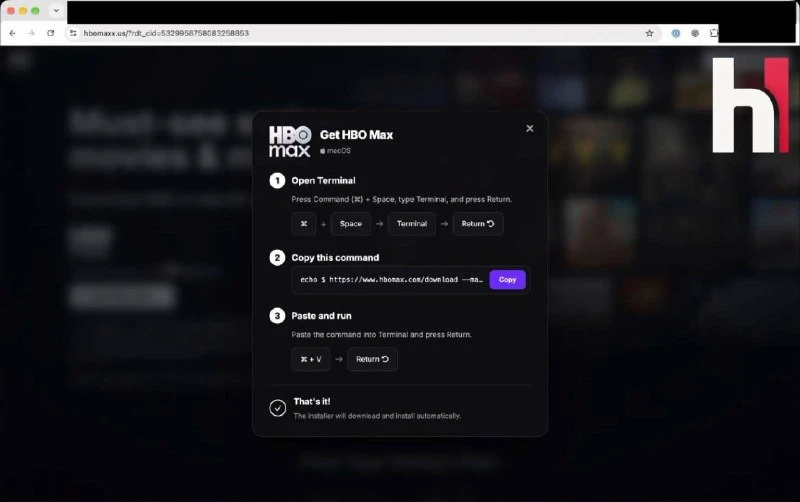800x502 pixels.
Task: Reload the page with refresh icon
Action: coord(51,33)
